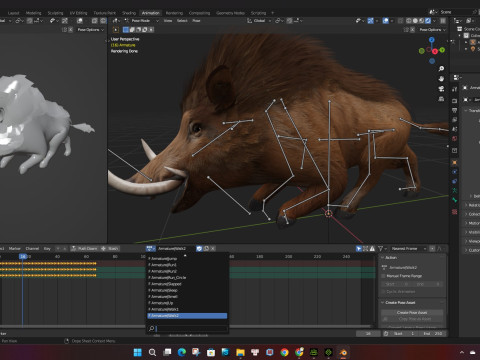The width and height of the screenshot is (480, 360).
Task: Open the Select menu in the 3D viewport header
Action: click(x=182, y=21)
